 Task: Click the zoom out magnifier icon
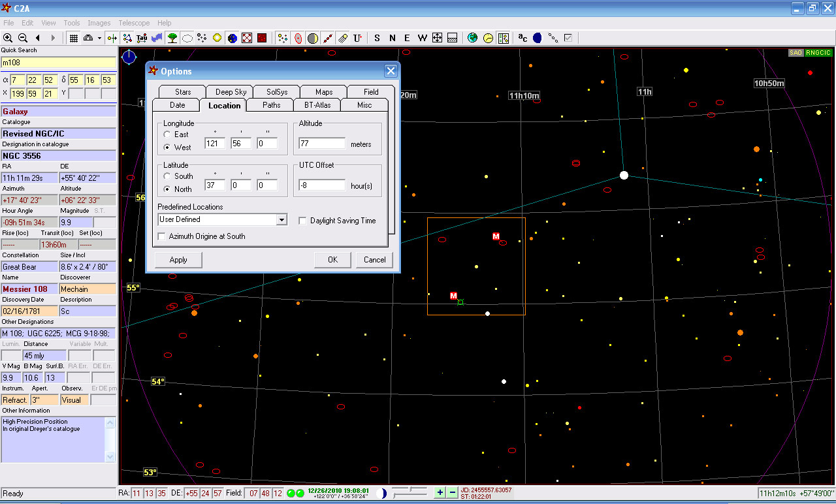[x=23, y=38]
